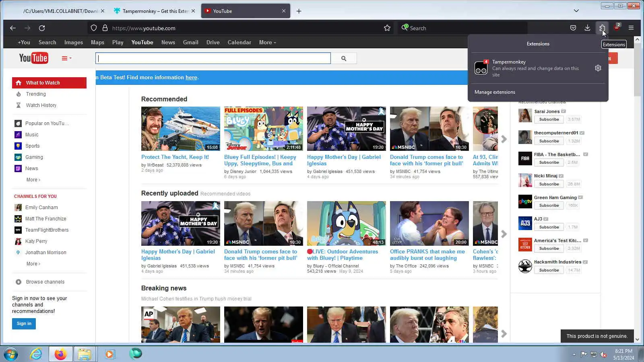The height and width of the screenshot is (362, 644).
Task: Open the file explorer from taskbar
Action: click(x=85, y=354)
